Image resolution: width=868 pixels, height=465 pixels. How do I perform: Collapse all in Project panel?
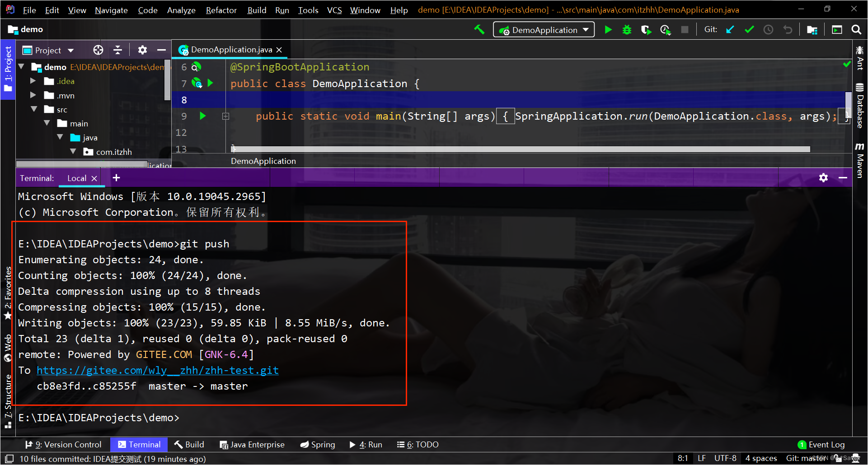point(117,50)
